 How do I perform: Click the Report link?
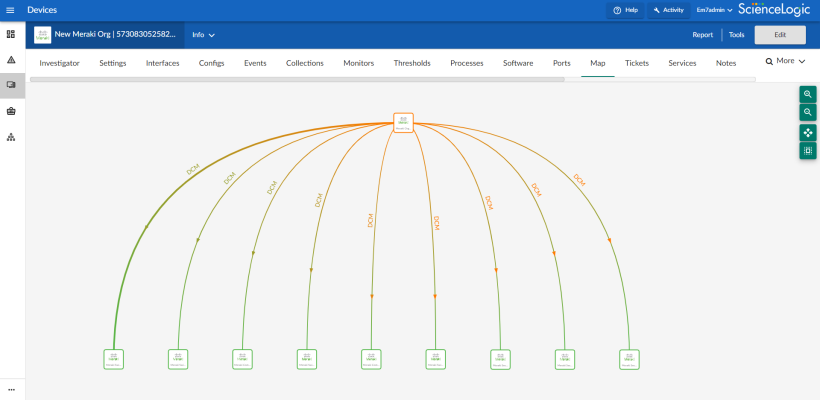[x=703, y=35]
